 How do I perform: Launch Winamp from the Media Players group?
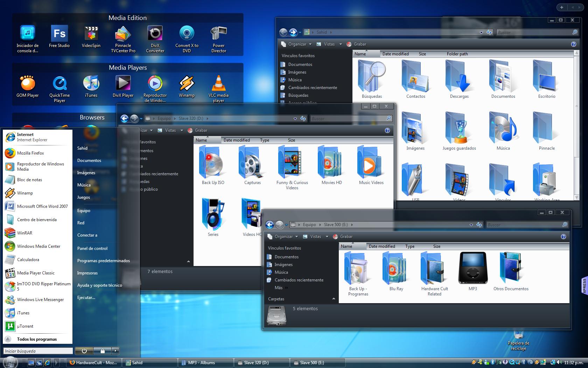[x=187, y=84]
